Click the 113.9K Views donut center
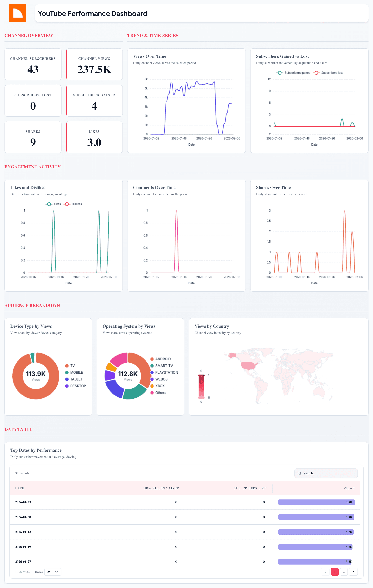 coord(36,376)
